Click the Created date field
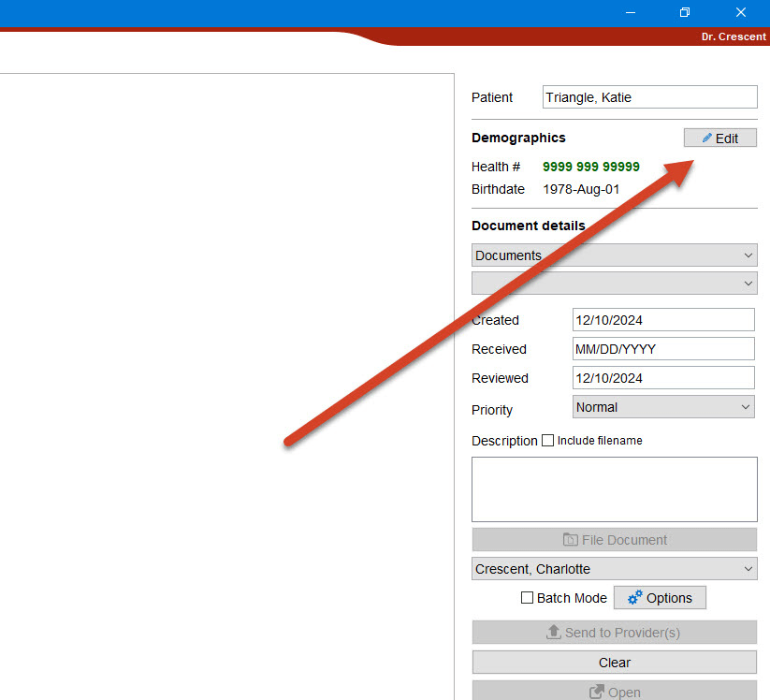Viewport: 770px width, 700px height. pos(662,320)
